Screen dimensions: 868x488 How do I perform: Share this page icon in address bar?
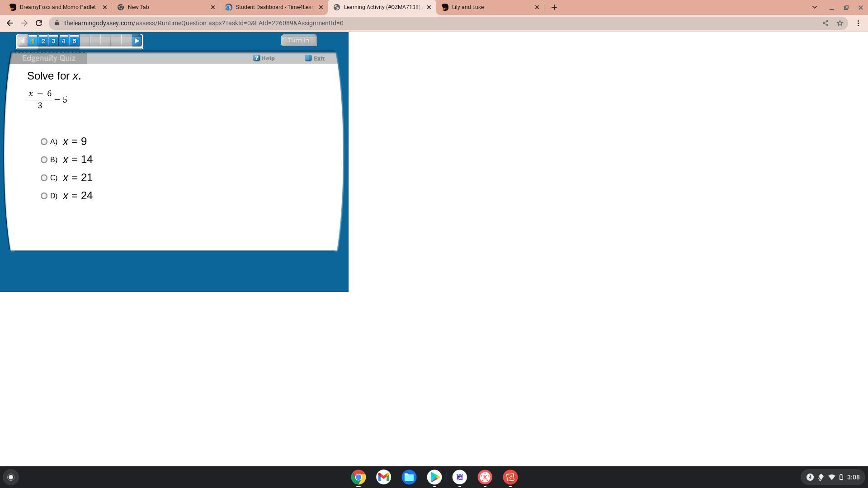pyautogui.click(x=826, y=23)
